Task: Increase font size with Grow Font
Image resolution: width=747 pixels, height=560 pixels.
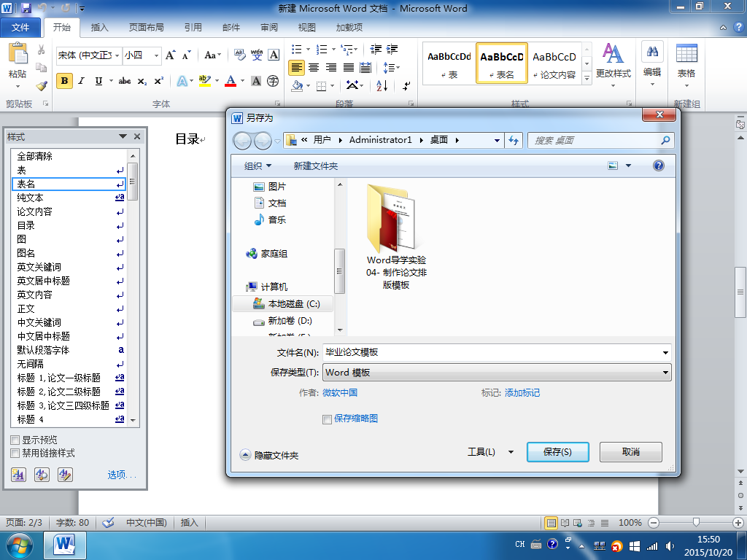Action: click(170, 55)
